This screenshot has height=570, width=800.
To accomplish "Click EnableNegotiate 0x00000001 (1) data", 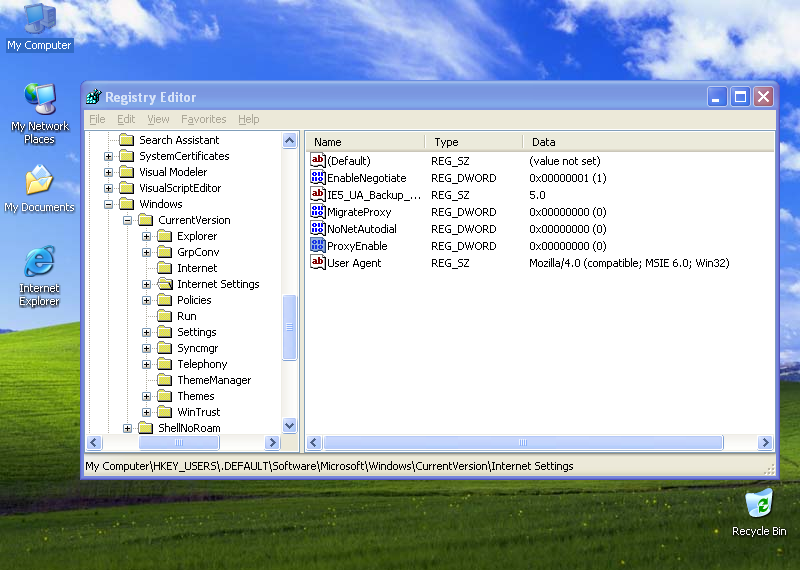I will 567,178.
